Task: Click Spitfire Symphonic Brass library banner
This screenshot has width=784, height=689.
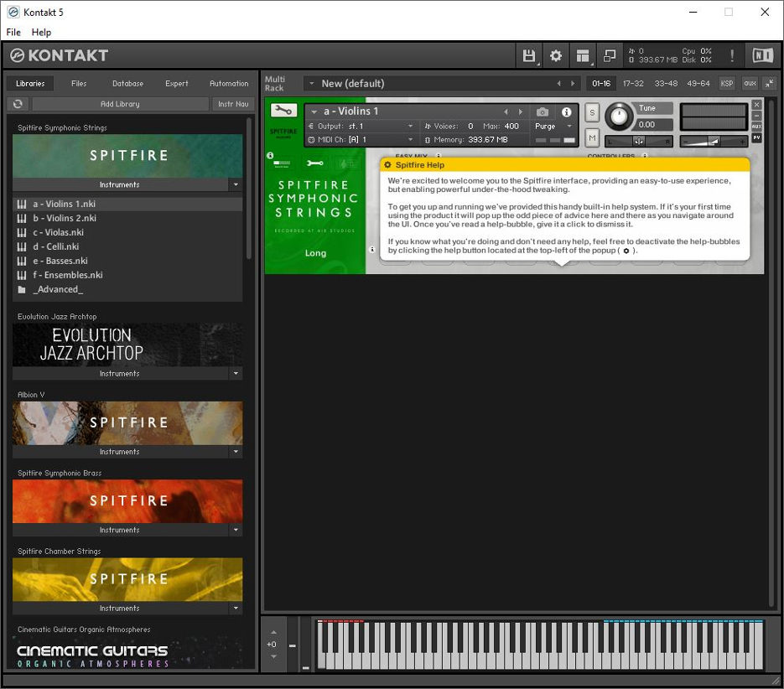Action: coord(127,501)
